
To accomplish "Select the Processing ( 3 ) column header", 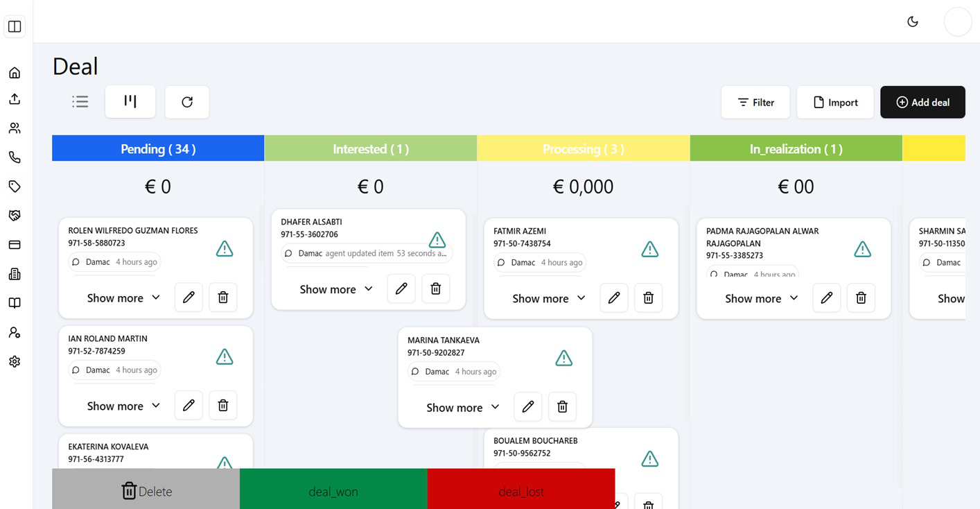I will (x=584, y=148).
